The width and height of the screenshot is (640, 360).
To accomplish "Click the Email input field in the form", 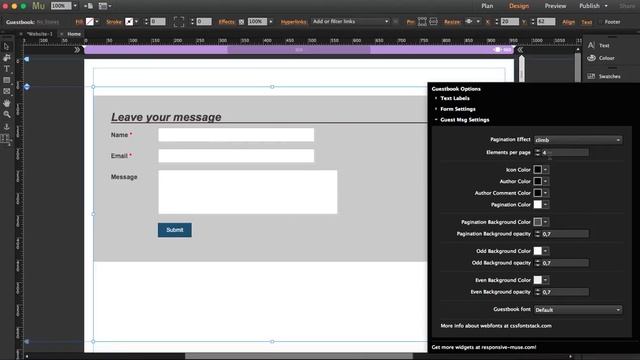I will tap(236, 156).
